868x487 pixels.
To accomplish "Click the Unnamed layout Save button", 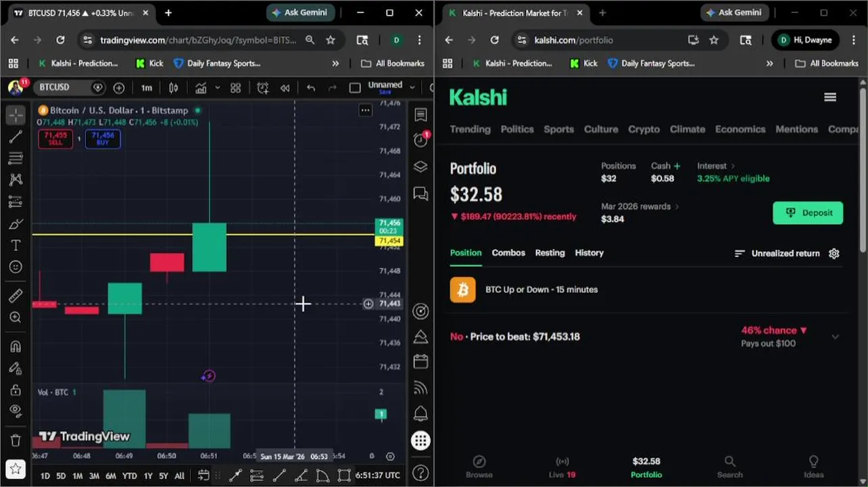I will click(x=385, y=87).
